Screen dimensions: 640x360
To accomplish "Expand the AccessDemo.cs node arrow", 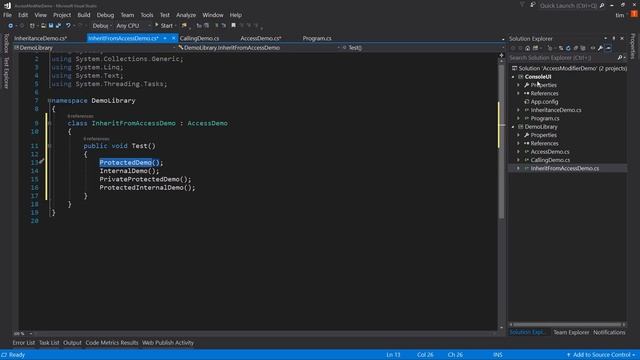I will (519, 152).
